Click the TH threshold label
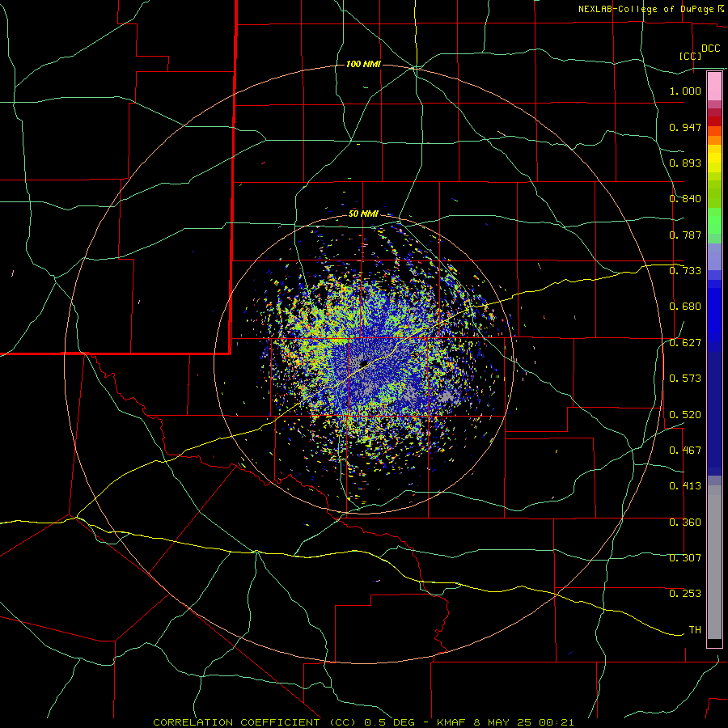The height and width of the screenshot is (728, 728). point(695,630)
